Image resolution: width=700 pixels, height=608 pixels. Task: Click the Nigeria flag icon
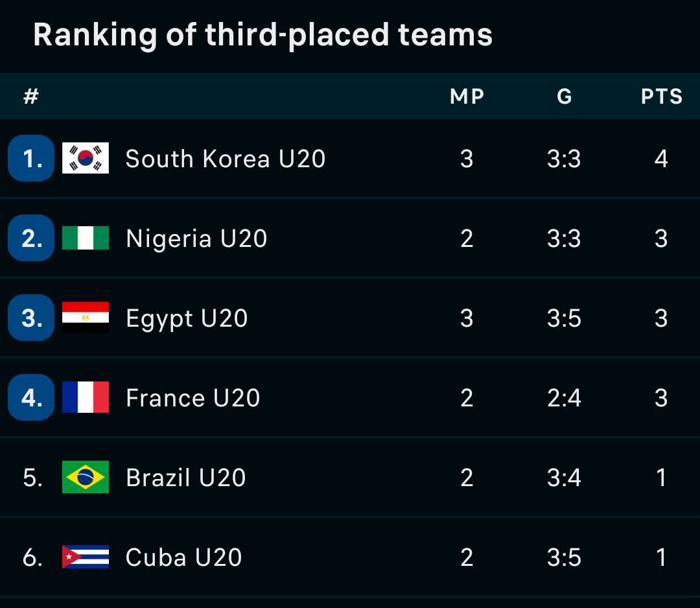click(86, 238)
